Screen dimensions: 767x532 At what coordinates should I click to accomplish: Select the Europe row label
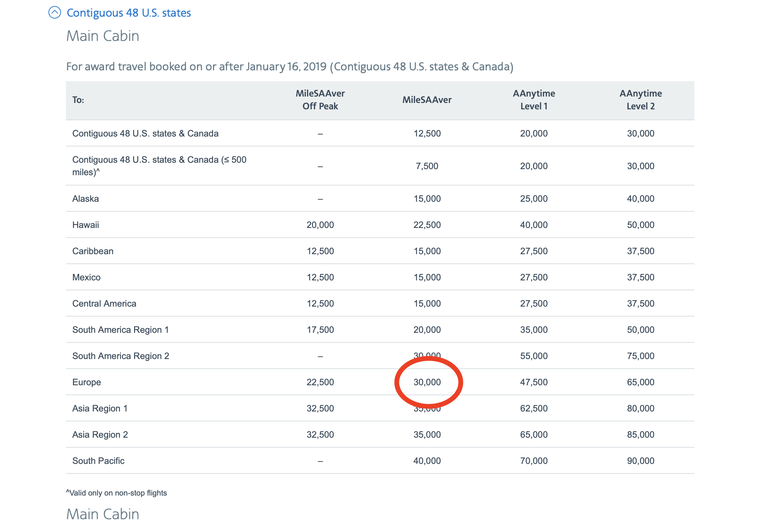click(87, 382)
